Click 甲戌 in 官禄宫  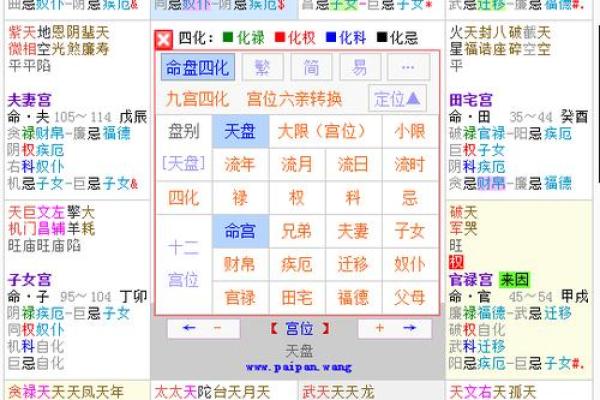574,297
